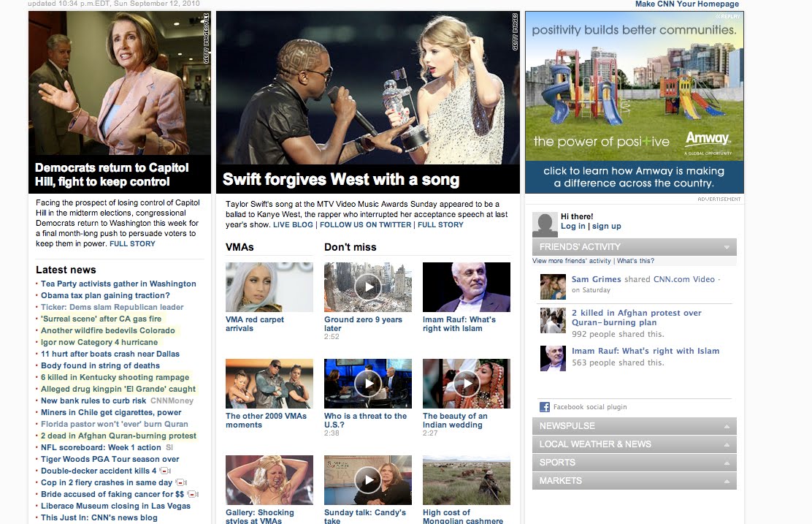Click the What's this? link
The height and width of the screenshot is (524, 812).
(x=635, y=261)
